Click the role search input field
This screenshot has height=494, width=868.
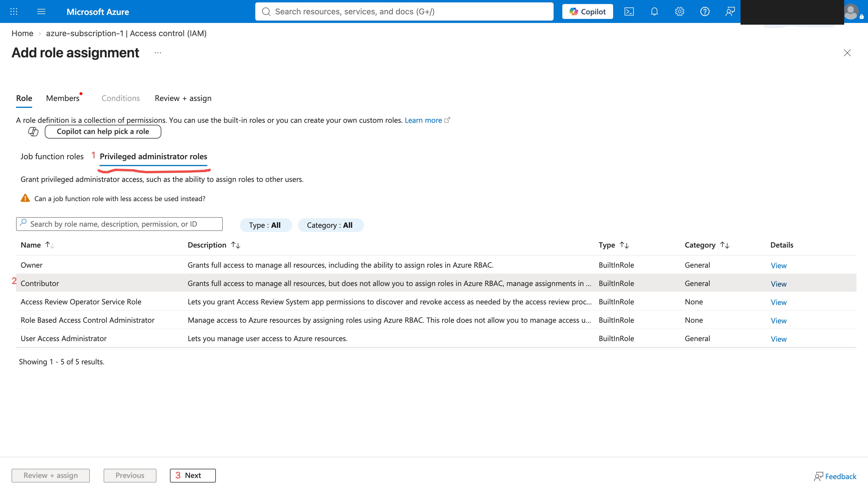click(119, 224)
